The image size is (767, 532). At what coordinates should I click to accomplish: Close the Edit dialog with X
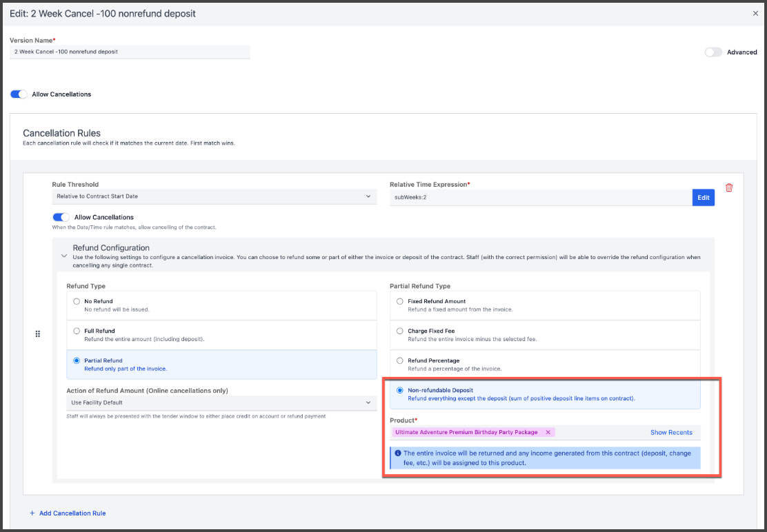tap(755, 13)
